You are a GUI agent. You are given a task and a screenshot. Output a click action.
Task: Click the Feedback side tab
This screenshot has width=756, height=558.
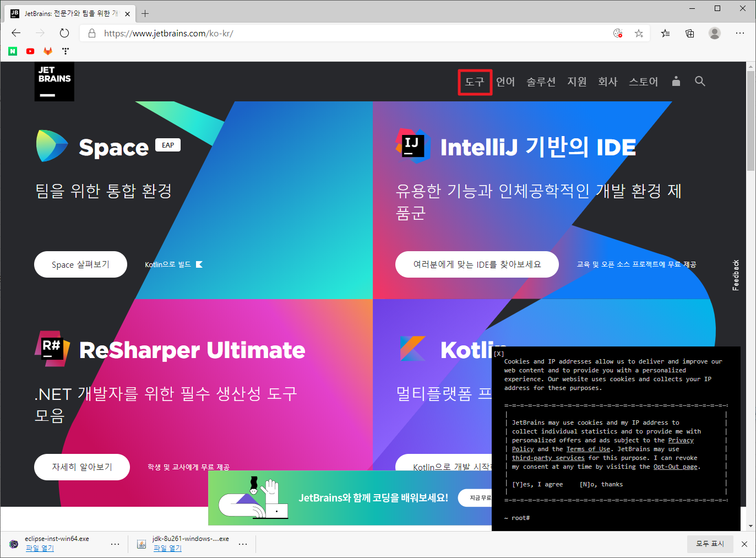[736, 275]
